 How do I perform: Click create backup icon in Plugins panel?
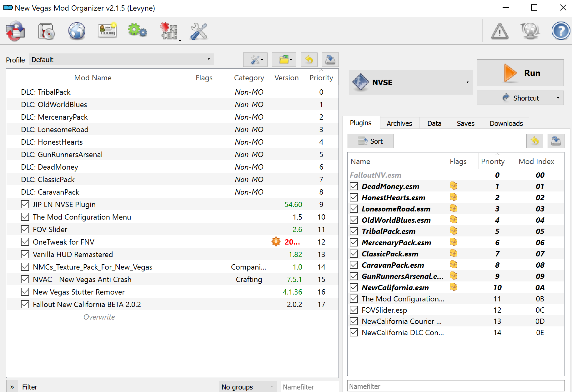point(556,141)
